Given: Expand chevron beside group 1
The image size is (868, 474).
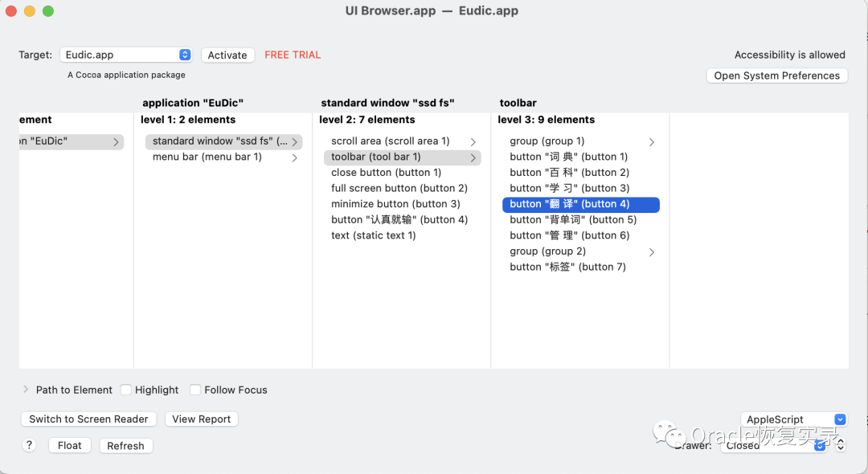Looking at the screenshot, I should 652,142.
